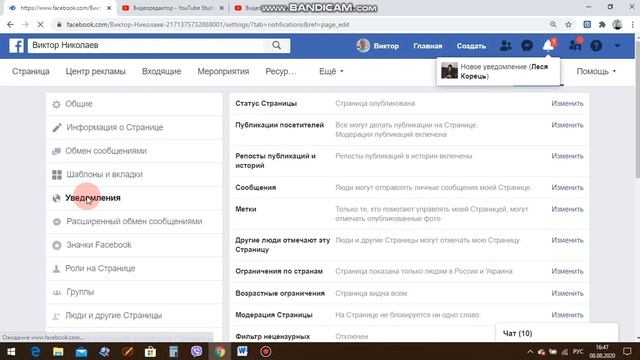Open the Мероприятия tab
640x360 pixels.
point(223,71)
